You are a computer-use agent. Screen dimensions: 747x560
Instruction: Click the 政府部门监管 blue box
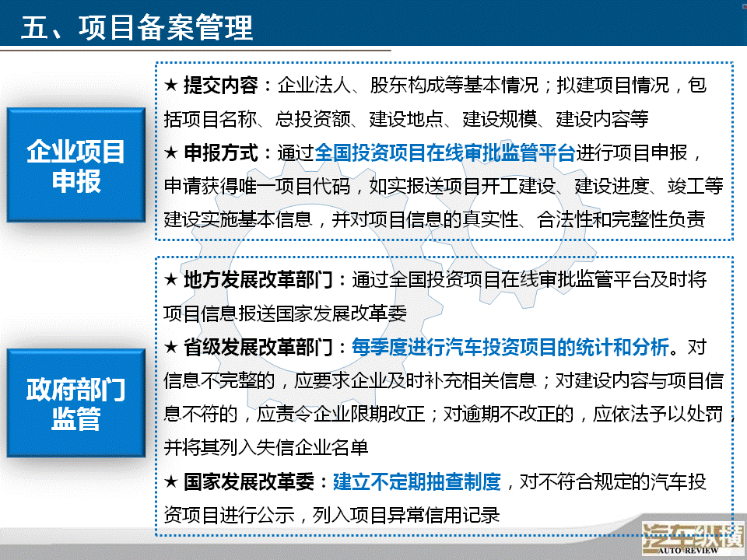coord(75,404)
